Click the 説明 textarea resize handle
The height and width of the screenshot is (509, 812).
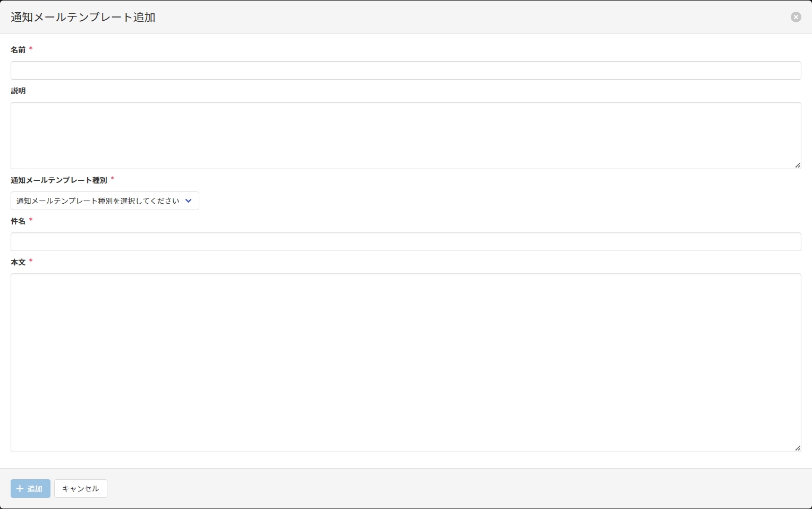pos(798,165)
